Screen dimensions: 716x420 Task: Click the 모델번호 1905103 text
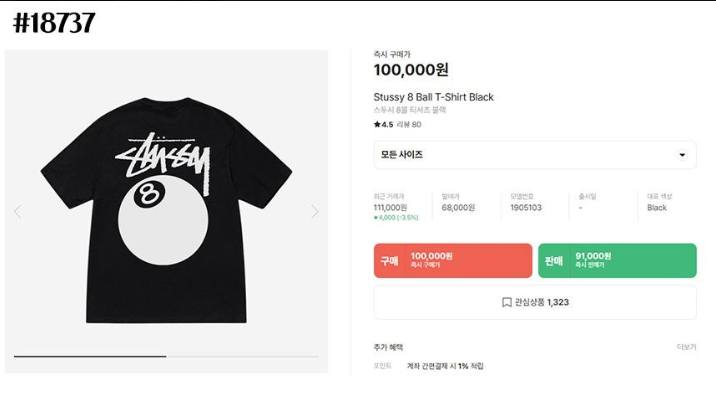click(x=526, y=208)
